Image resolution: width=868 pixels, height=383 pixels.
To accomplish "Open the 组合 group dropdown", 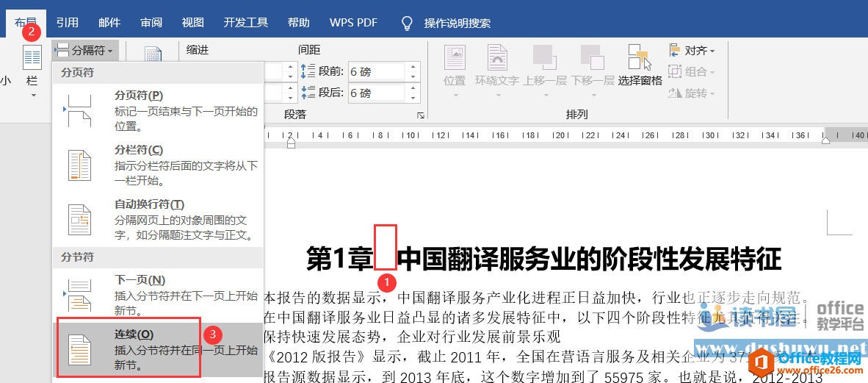I will tap(692, 72).
